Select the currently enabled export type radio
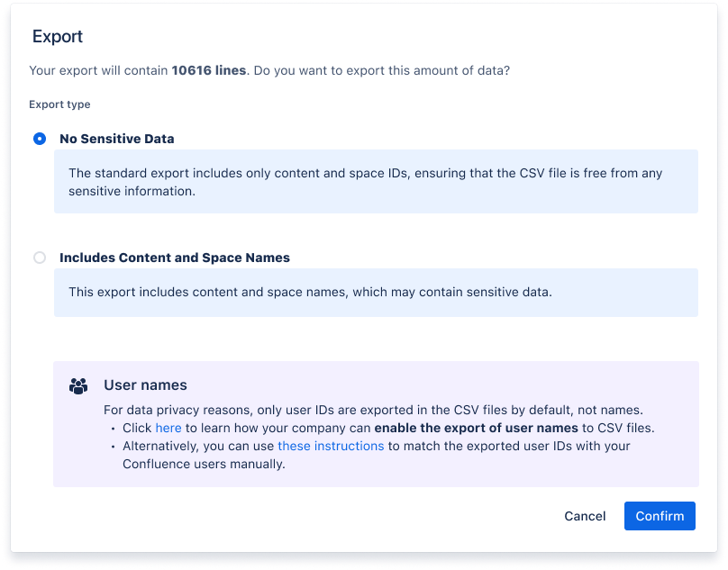This screenshot has height=570, width=728. click(x=40, y=139)
